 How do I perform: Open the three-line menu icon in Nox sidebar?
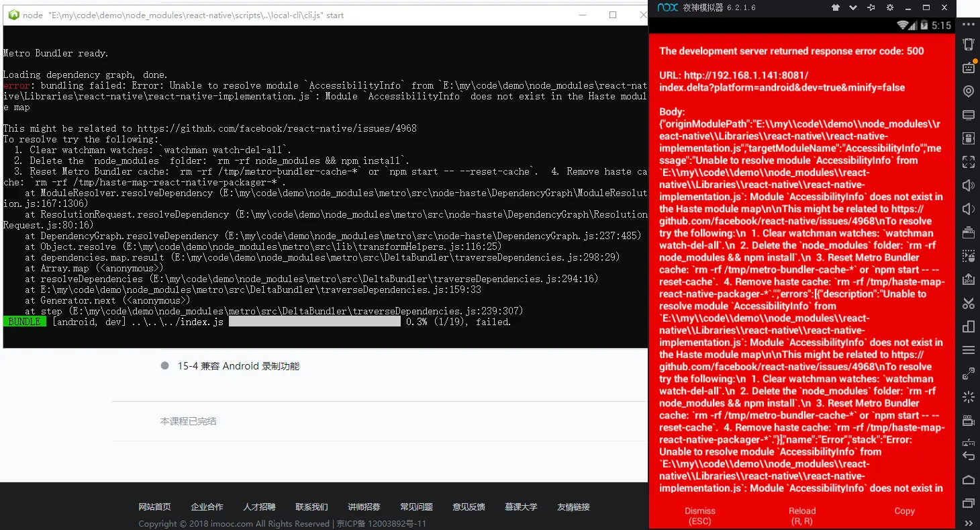pyautogui.click(x=969, y=350)
